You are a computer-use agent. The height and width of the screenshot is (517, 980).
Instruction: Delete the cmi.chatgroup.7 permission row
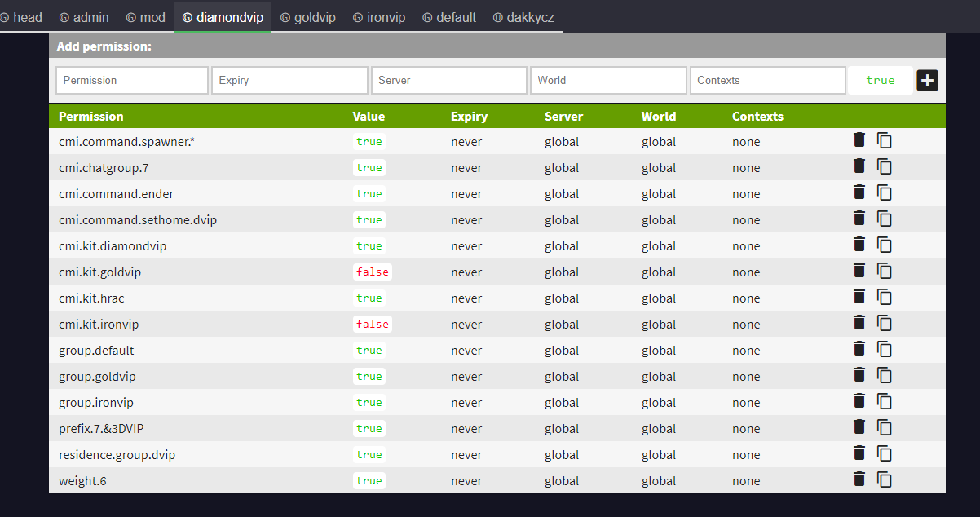click(859, 166)
